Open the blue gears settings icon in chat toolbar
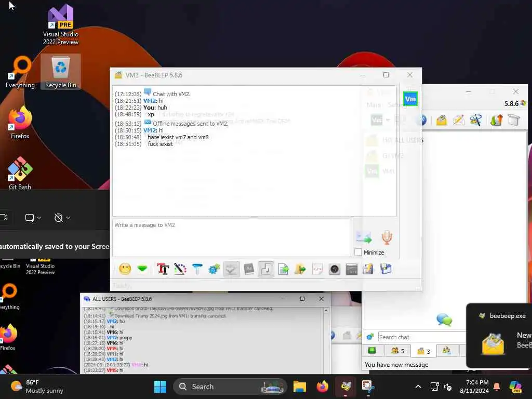 coord(214,269)
